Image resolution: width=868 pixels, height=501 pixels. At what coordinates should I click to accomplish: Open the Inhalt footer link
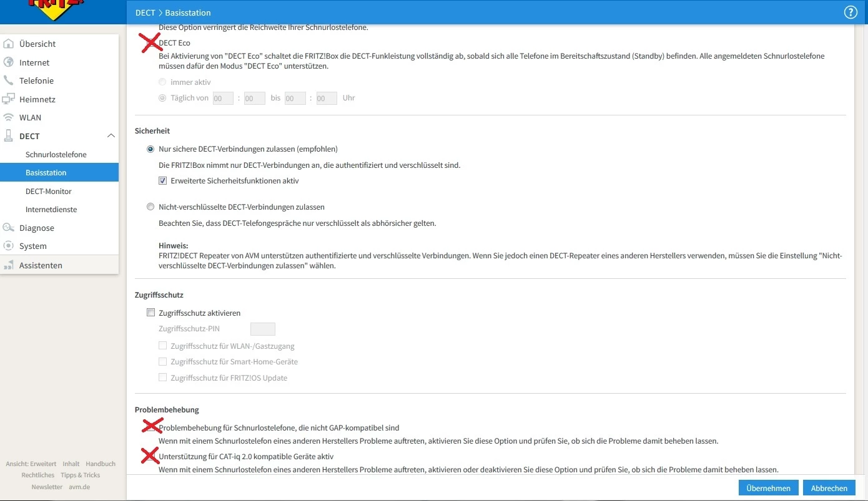pyautogui.click(x=71, y=464)
